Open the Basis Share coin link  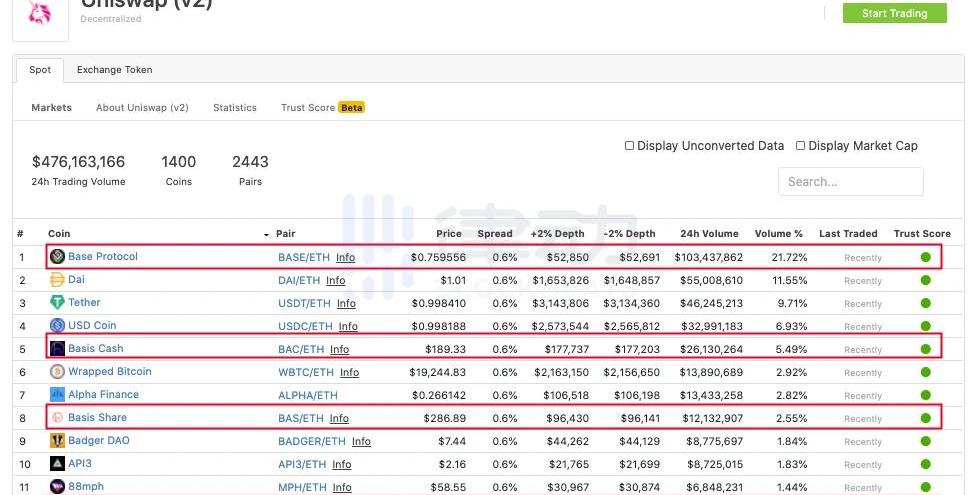97,418
